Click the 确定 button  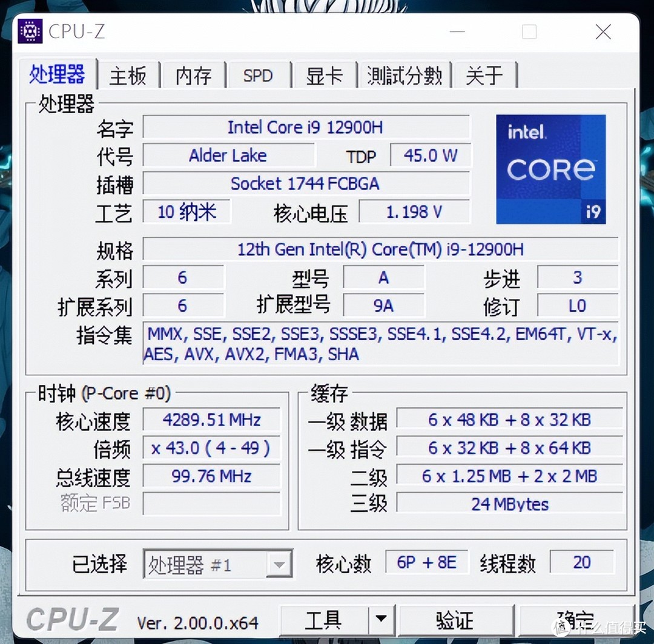click(x=576, y=620)
